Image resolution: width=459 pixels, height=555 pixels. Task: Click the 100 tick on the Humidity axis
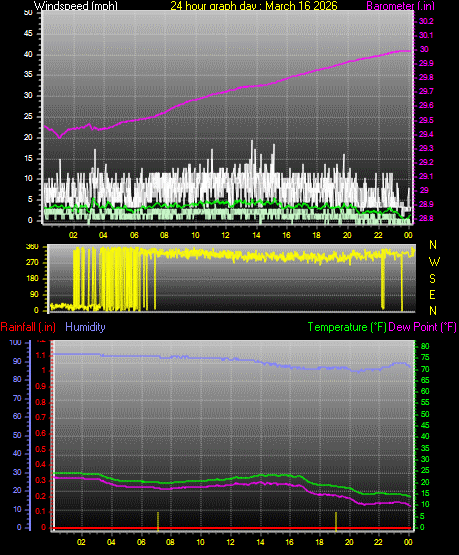16,342
